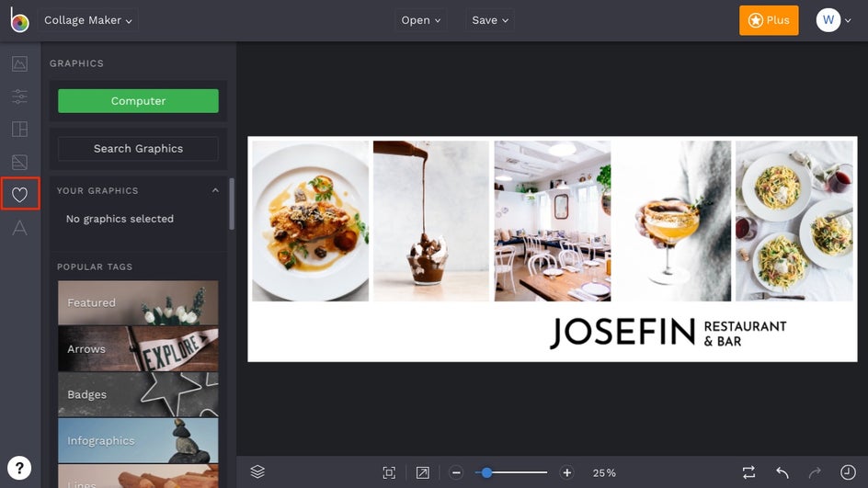Open the Open menu
The image size is (868, 488).
pos(421,20)
